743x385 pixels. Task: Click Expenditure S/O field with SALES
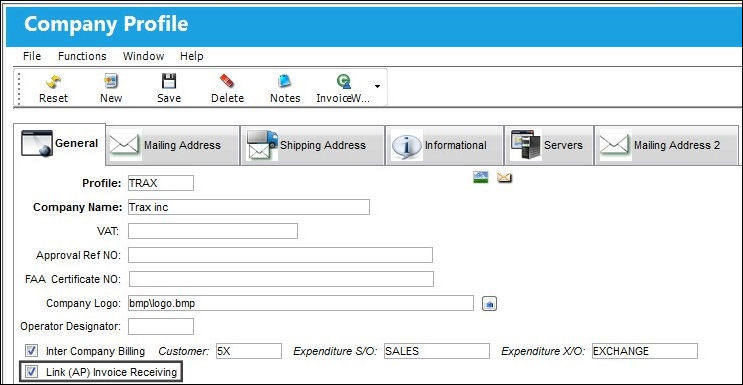click(x=437, y=351)
